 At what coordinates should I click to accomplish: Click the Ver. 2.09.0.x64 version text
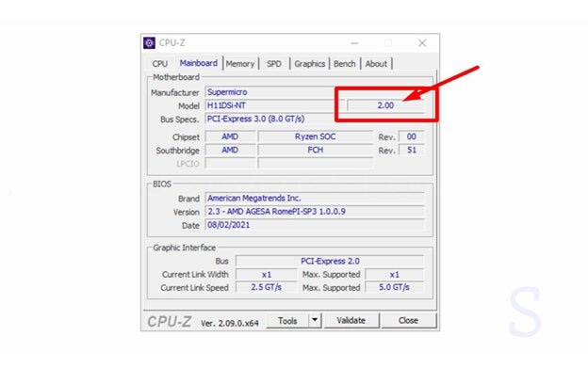(230, 323)
